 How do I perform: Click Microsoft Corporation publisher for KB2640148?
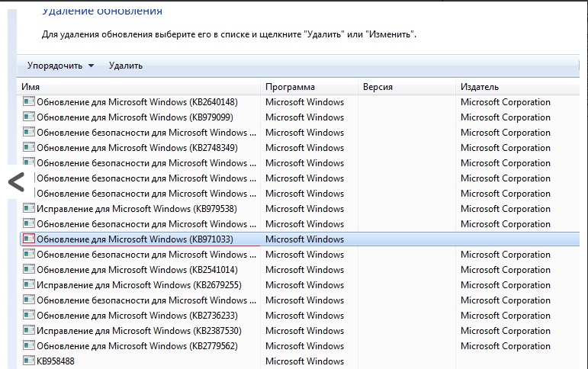[x=505, y=102]
